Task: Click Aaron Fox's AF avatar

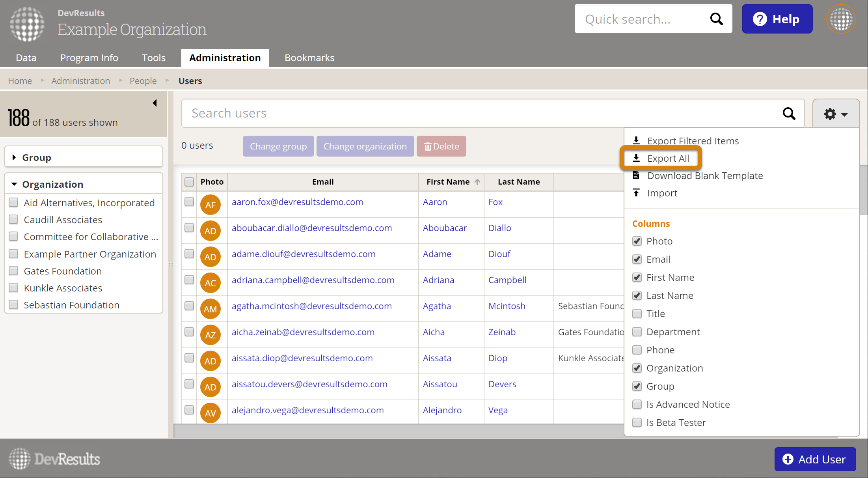Action: (210, 205)
